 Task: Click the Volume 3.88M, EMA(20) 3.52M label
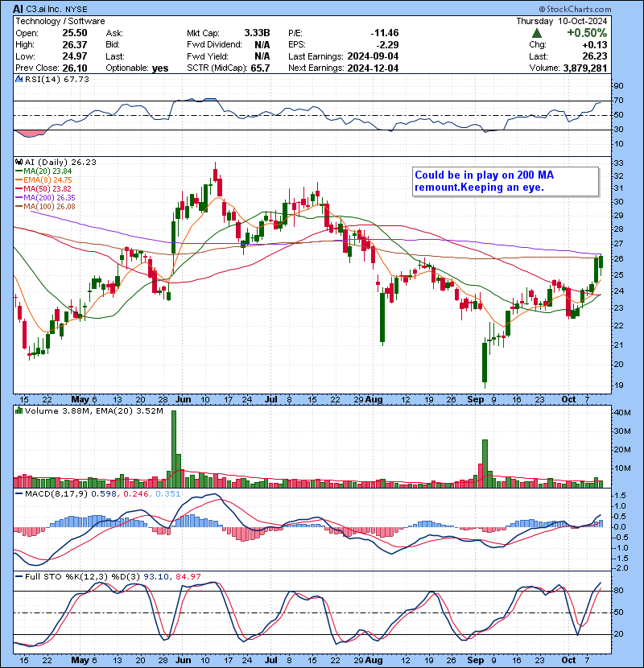click(93, 410)
